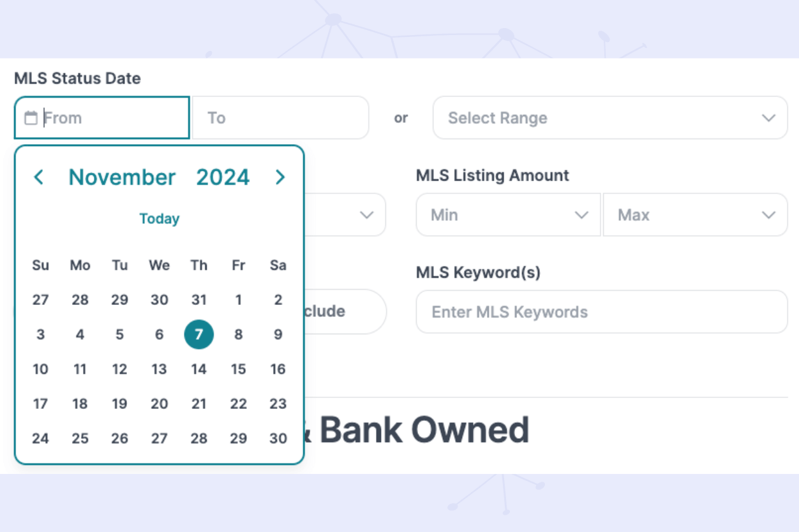Select November month label in calendar header
799x532 pixels.
point(122,177)
